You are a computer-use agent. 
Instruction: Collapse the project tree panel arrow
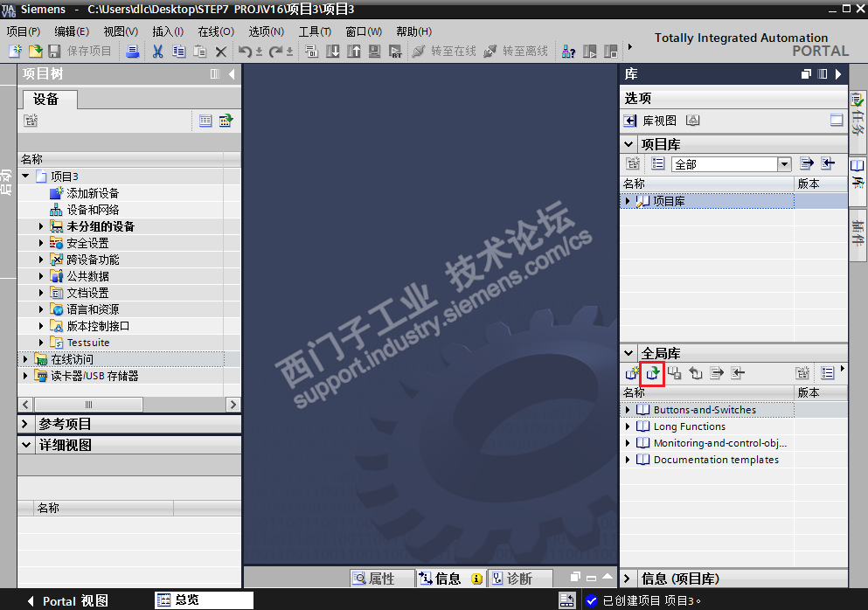pos(232,74)
